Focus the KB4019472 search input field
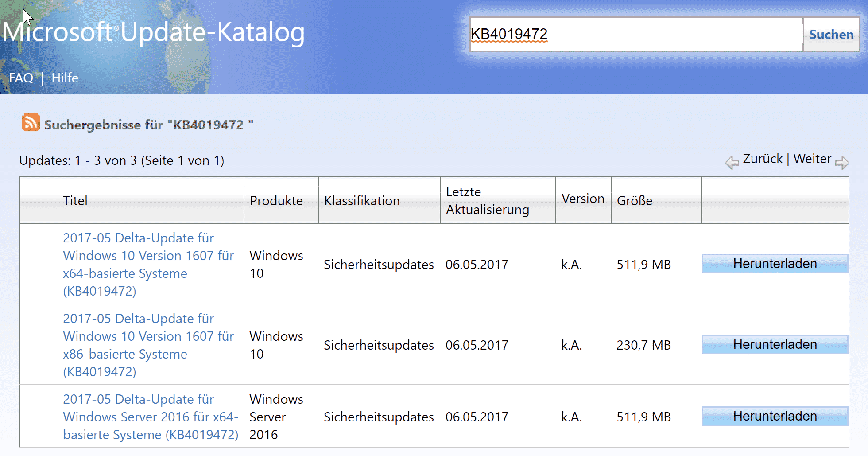The width and height of the screenshot is (868, 456). 636,35
